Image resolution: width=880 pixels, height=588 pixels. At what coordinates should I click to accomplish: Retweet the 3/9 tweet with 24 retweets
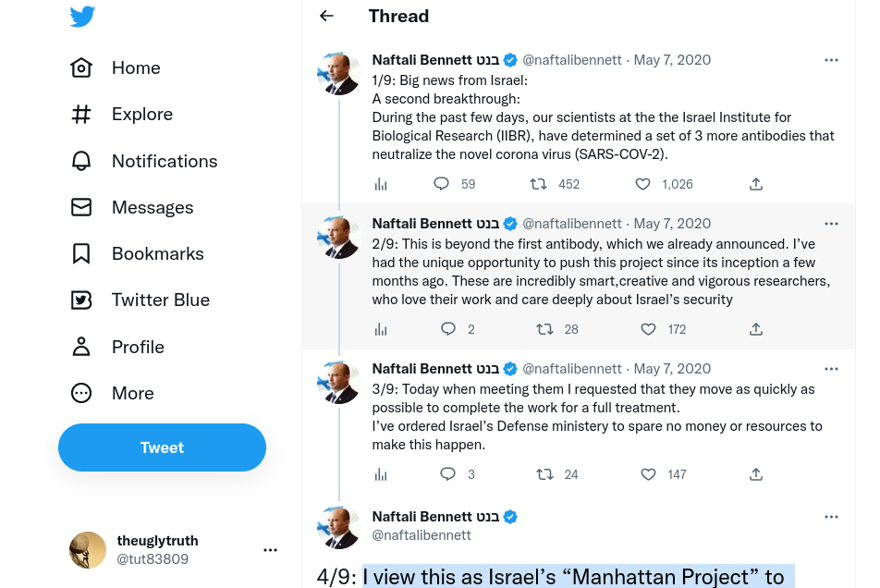click(545, 474)
